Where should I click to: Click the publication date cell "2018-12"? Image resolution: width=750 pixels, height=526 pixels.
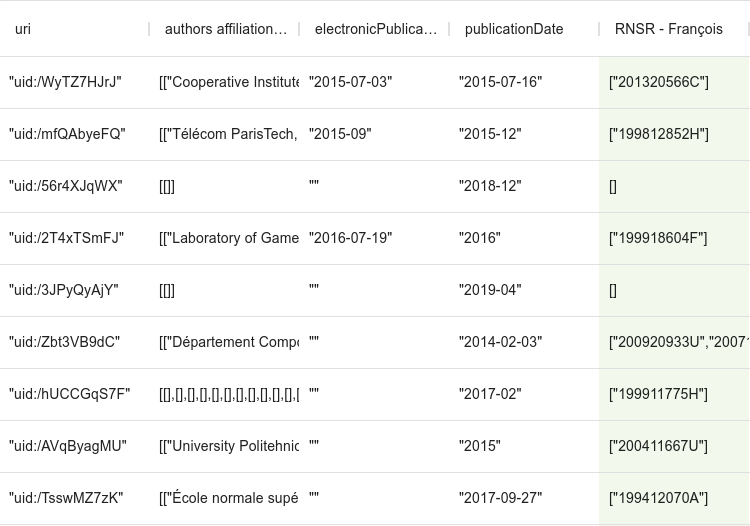pyautogui.click(x=490, y=186)
